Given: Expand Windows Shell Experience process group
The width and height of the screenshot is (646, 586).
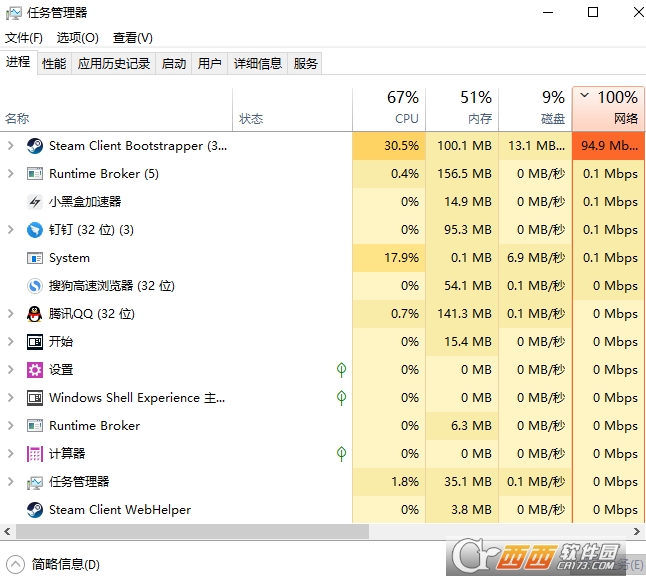Looking at the screenshot, I should [11, 398].
